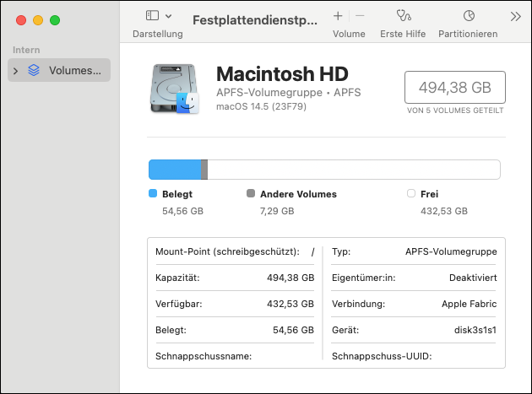Click the Erste Hilfe toolbar label

pyautogui.click(x=403, y=34)
